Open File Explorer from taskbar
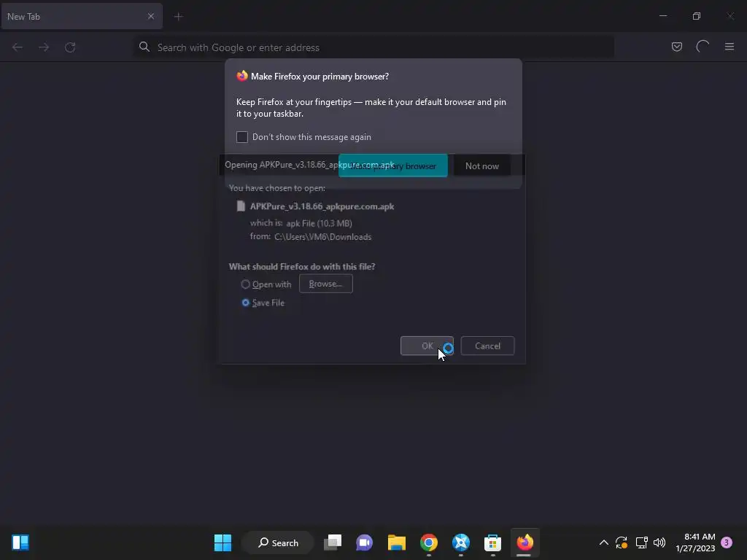Image resolution: width=747 pixels, height=560 pixels. point(396,542)
